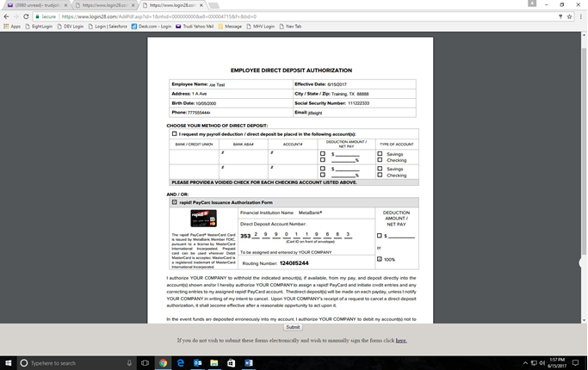The image size is (588, 370).
Task: Open the Windows Start menu
Action: (9, 363)
